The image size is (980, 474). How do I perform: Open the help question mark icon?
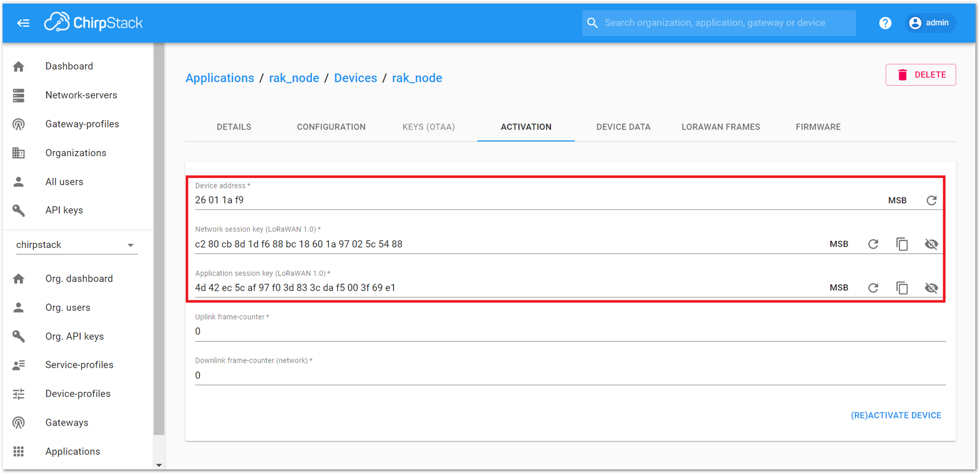click(885, 23)
